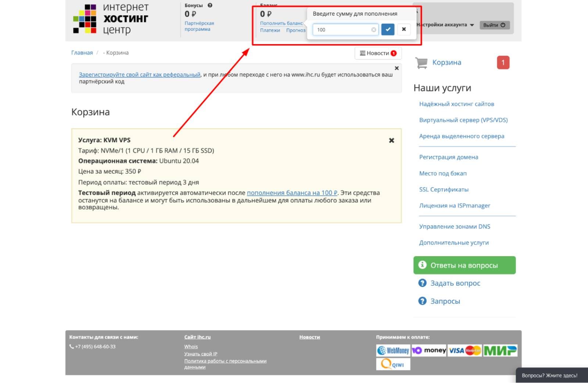Open the Корзина sidebar link
This screenshot has width=588, height=383.
pos(447,62)
